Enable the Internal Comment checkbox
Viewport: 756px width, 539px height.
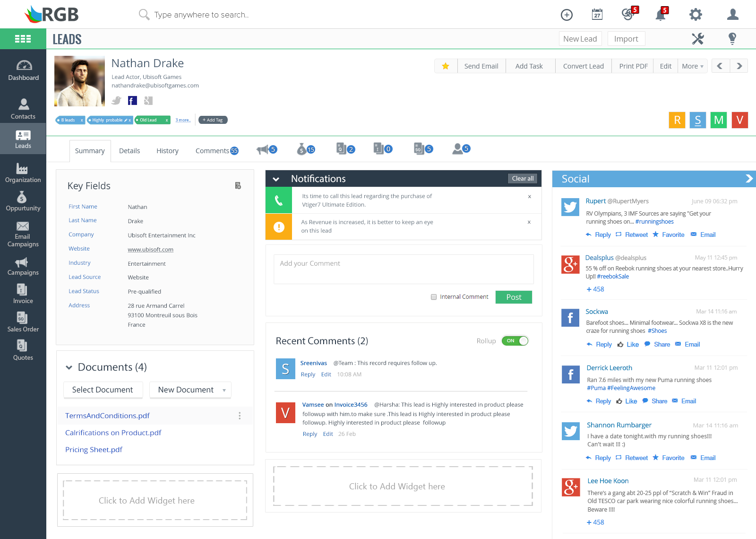coord(433,297)
